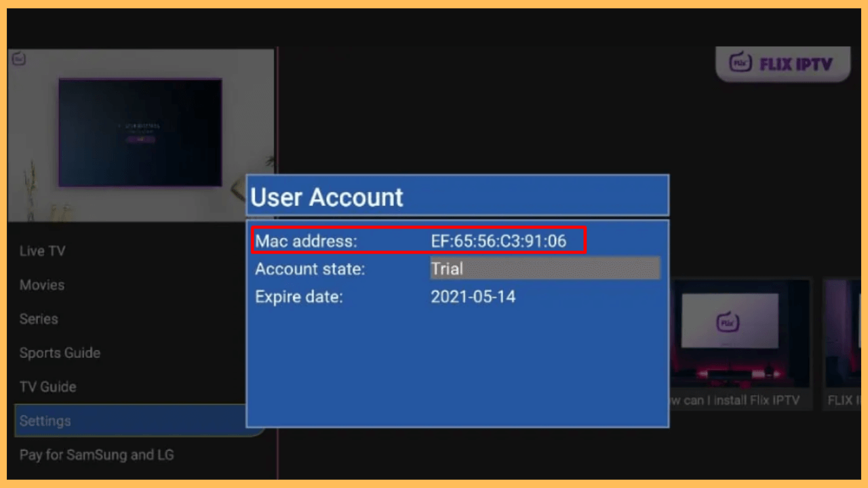Click the Account state label
Viewport: 868px width, 488px height.
pos(310,269)
